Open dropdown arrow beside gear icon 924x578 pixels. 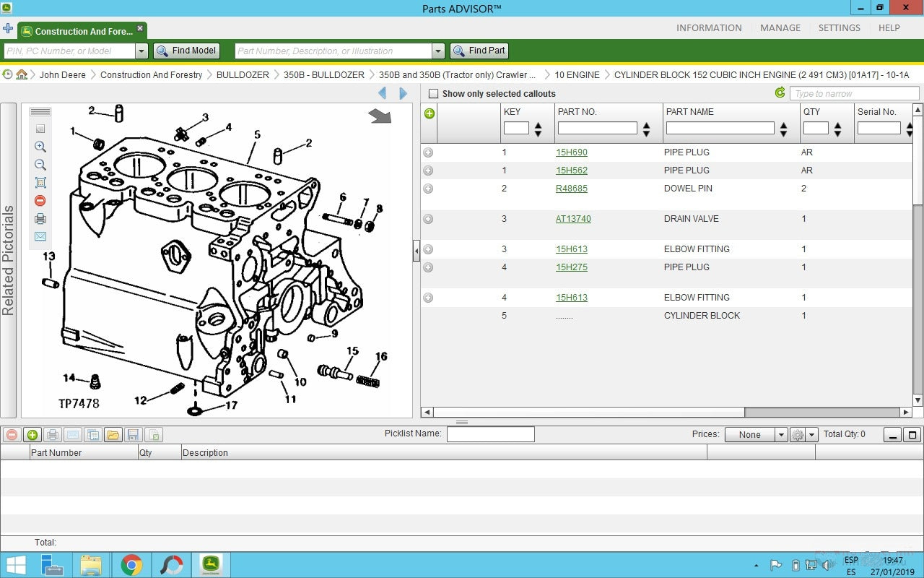(812, 435)
